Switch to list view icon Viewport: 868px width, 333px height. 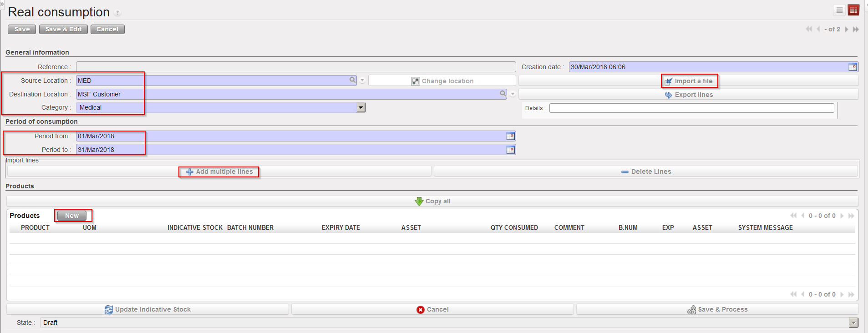coord(839,10)
